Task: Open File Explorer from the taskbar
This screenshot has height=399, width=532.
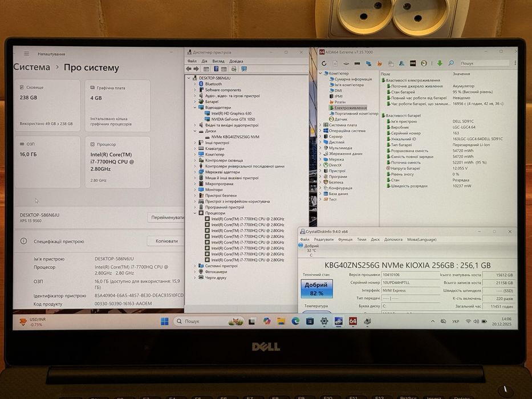Action: [x=281, y=321]
